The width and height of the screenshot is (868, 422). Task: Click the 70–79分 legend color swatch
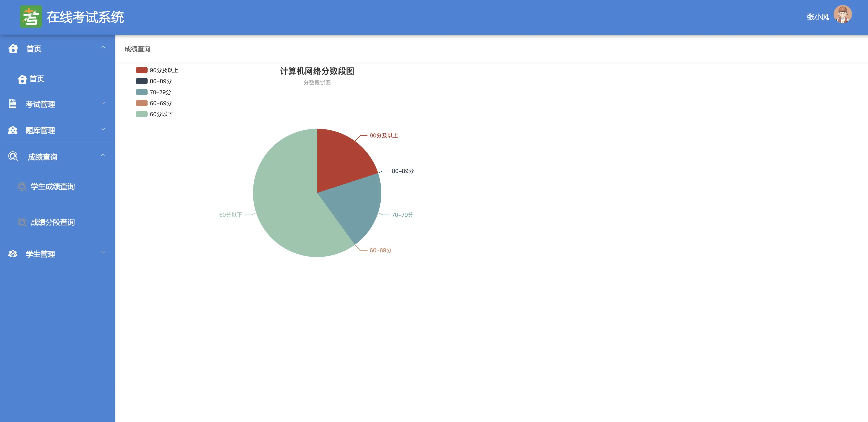click(x=142, y=92)
